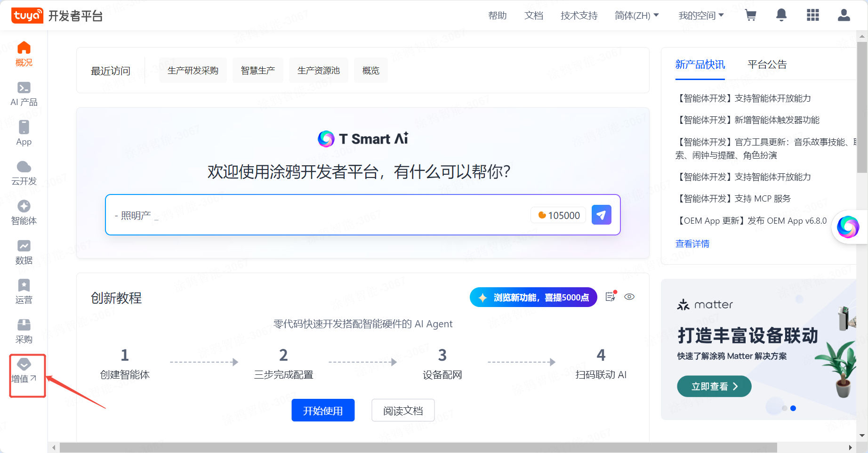
Task: Open news item 发布 OEM App v6.8.0
Action: [x=751, y=221]
